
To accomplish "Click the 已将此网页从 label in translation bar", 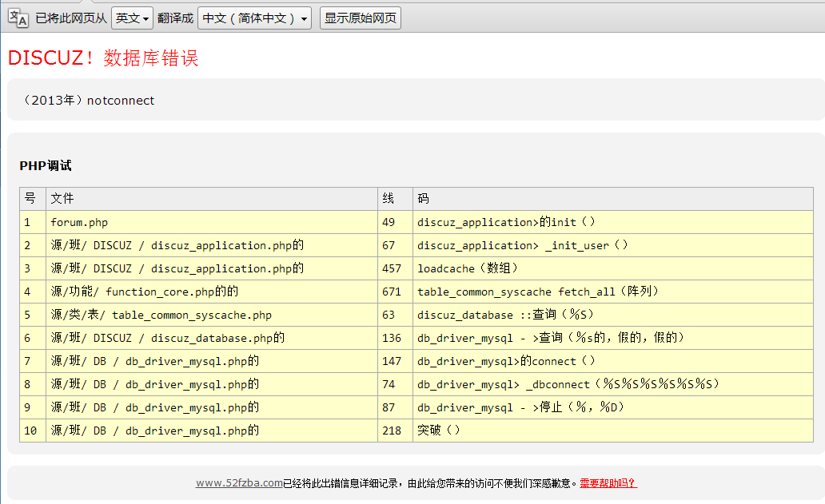I will click(x=71, y=18).
